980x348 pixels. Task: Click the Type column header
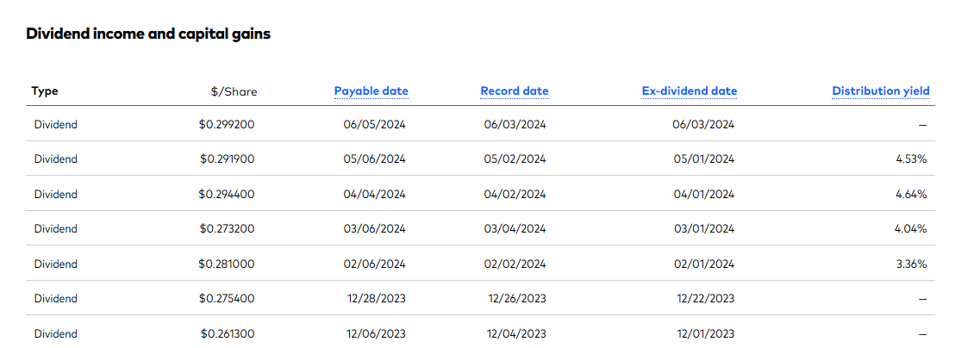[x=45, y=91]
